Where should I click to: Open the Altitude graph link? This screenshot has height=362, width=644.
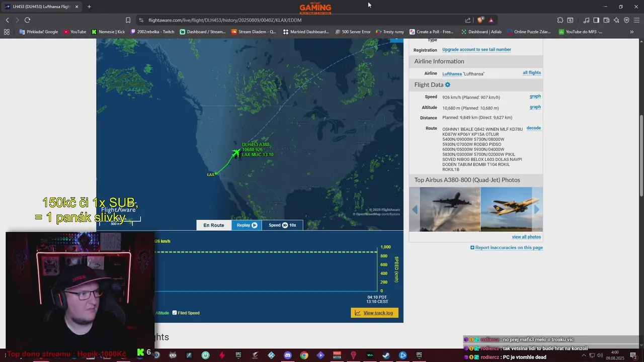tap(535, 107)
